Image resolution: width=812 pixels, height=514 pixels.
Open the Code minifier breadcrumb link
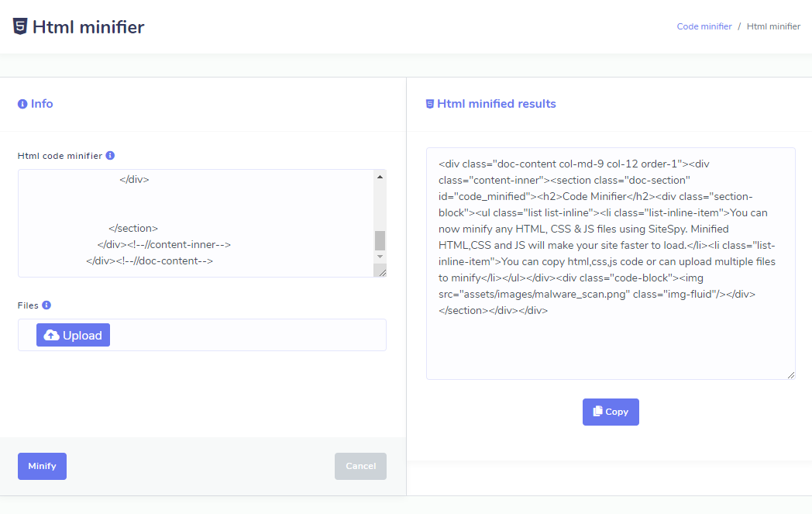(704, 26)
